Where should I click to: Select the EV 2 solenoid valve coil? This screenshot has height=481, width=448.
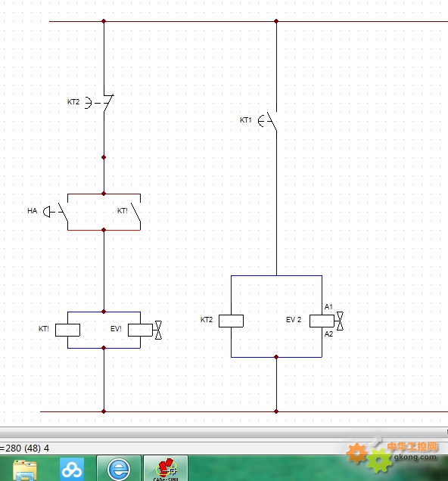pyautogui.click(x=326, y=321)
